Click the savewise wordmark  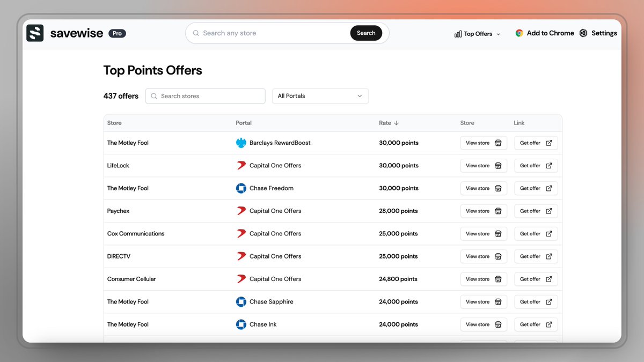pyautogui.click(x=77, y=33)
